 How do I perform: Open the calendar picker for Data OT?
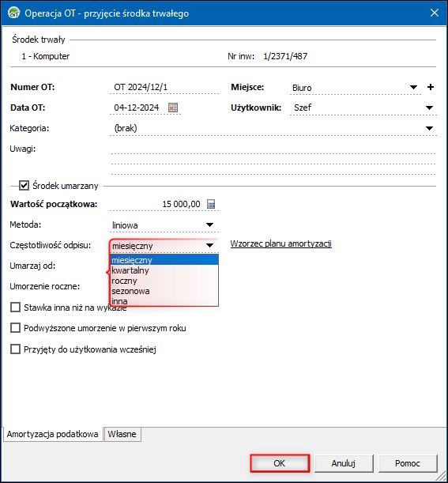[x=173, y=108]
